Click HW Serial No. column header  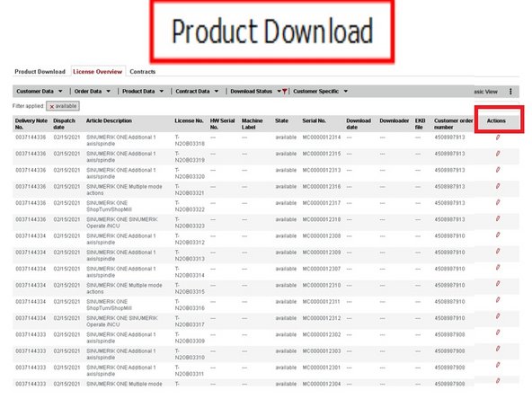(x=222, y=124)
